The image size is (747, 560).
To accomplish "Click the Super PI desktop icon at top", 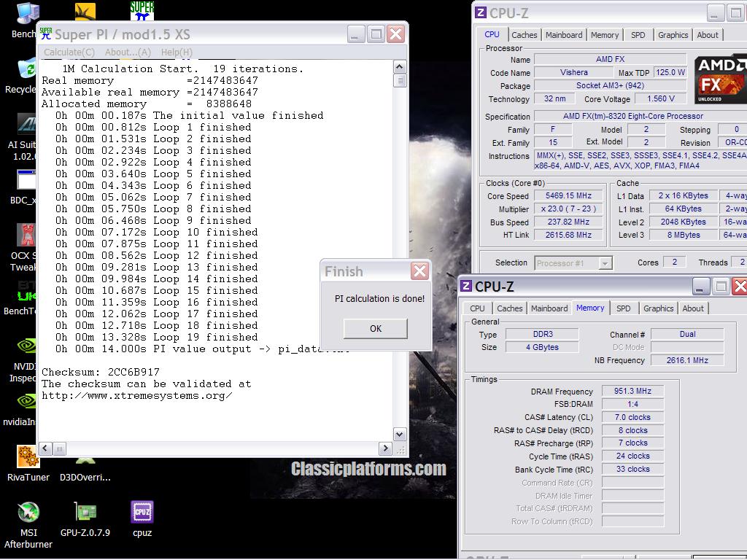I will pyautogui.click(x=142, y=10).
